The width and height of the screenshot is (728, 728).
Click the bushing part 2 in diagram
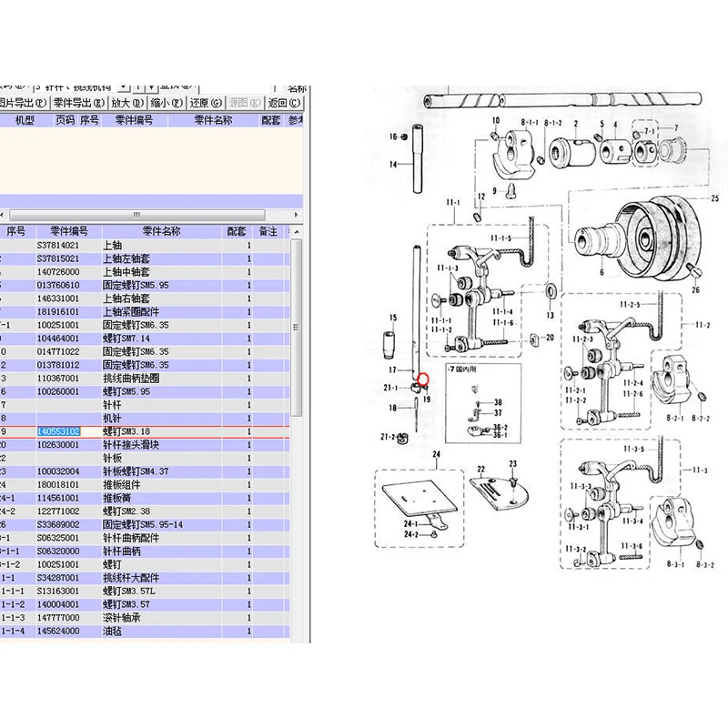[x=571, y=151]
